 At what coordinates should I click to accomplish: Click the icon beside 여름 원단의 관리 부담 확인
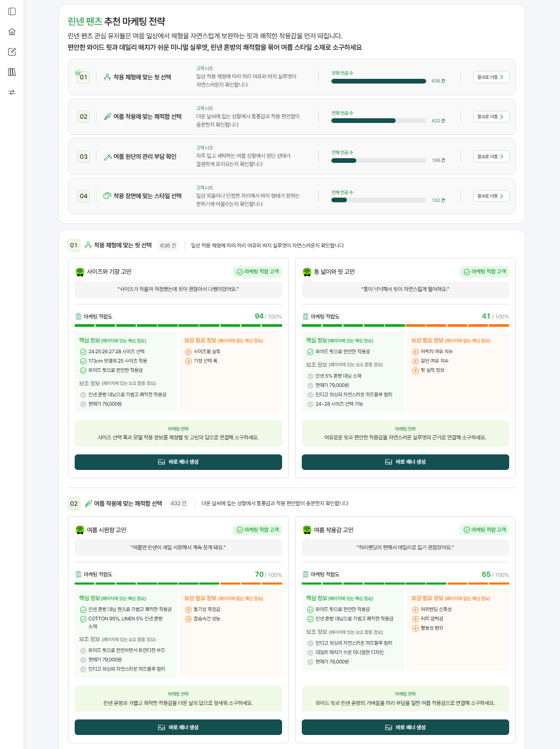(x=107, y=157)
